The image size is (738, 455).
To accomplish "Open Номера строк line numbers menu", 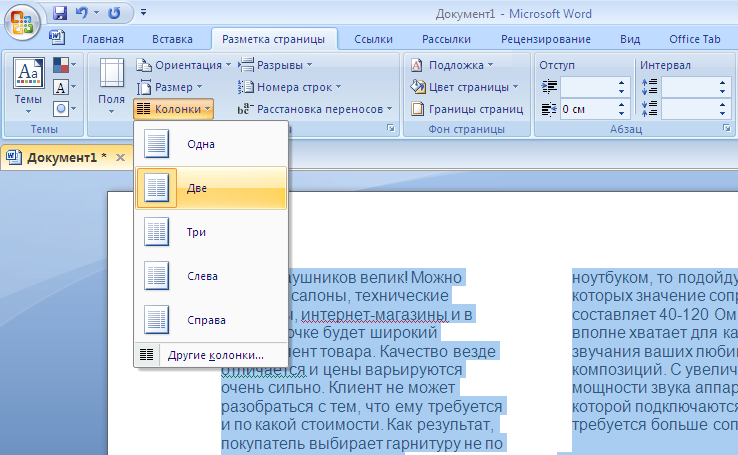I will coord(289,87).
